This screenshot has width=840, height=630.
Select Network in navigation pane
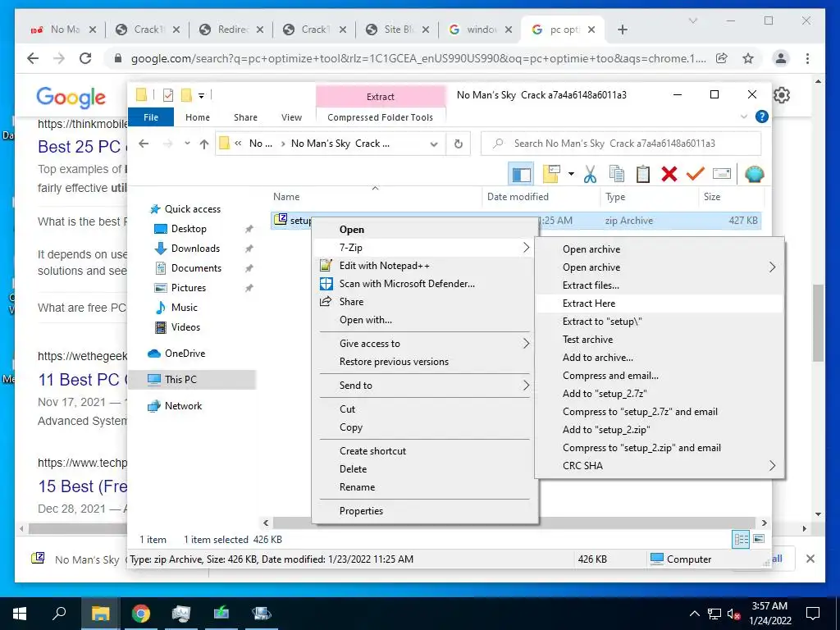[183, 405]
